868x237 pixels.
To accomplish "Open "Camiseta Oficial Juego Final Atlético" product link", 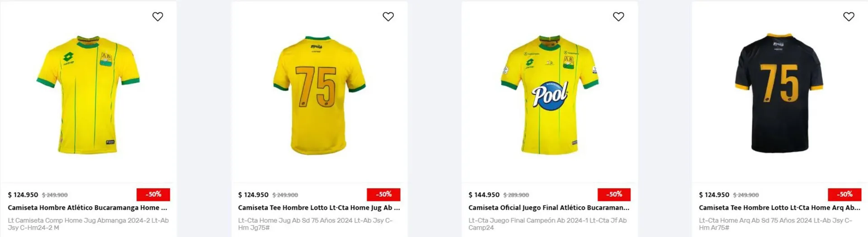I will pos(548,208).
